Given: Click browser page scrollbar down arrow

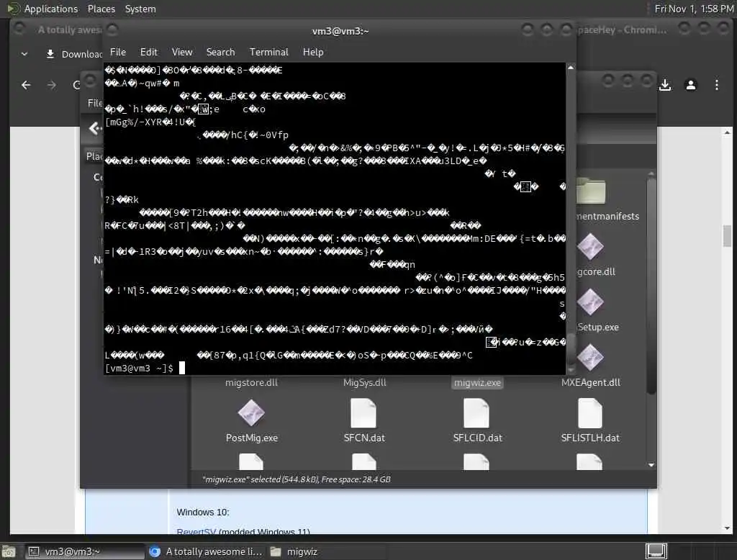Looking at the screenshot, I should (728, 528).
